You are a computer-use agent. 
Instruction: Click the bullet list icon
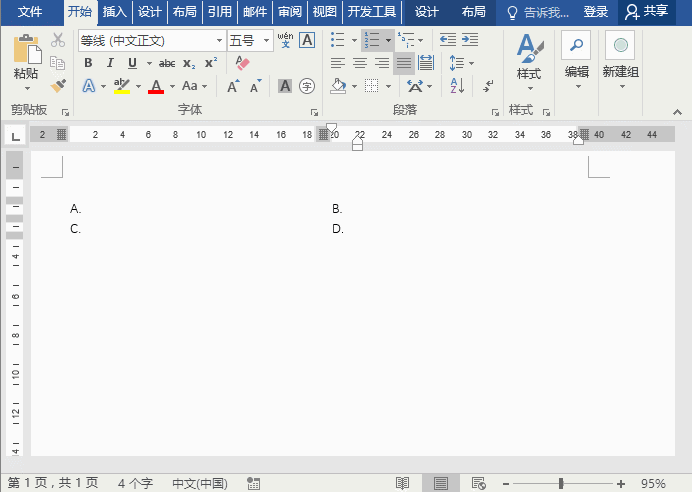click(337, 40)
